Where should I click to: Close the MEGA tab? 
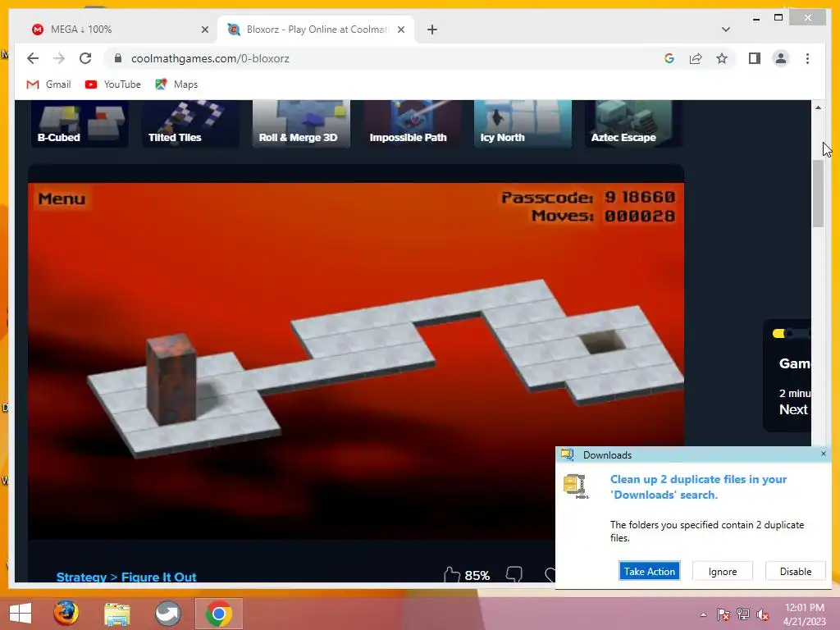[x=204, y=30]
